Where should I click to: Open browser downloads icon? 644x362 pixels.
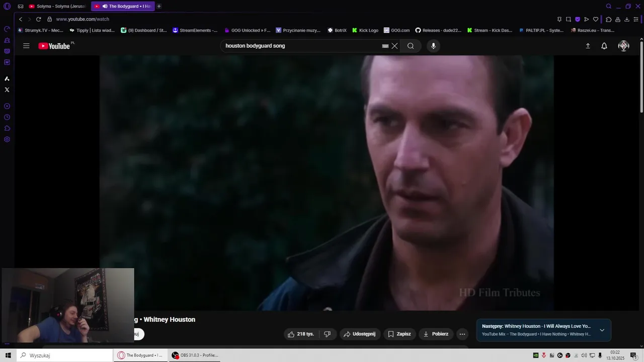[627, 19]
